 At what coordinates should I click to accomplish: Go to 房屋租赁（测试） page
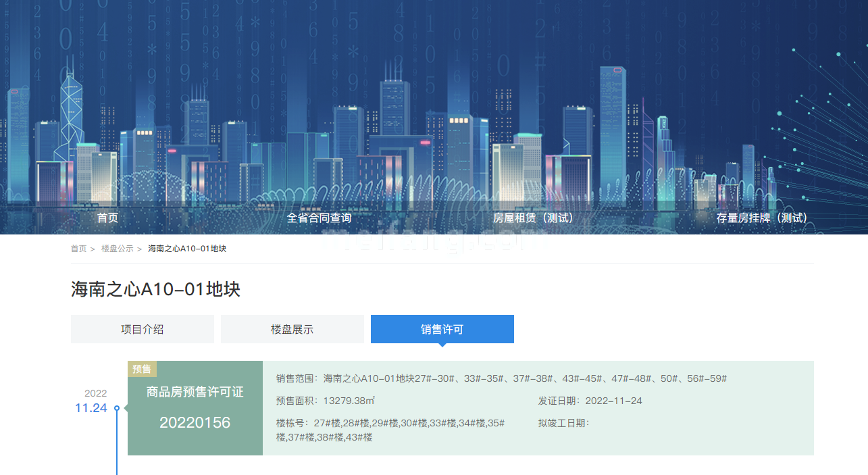(x=533, y=218)
